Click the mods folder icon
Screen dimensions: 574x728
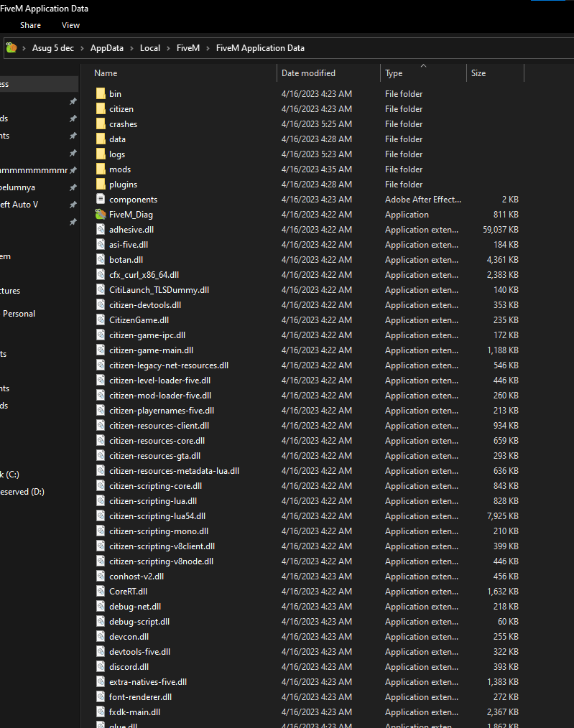(x=101, y=169)
